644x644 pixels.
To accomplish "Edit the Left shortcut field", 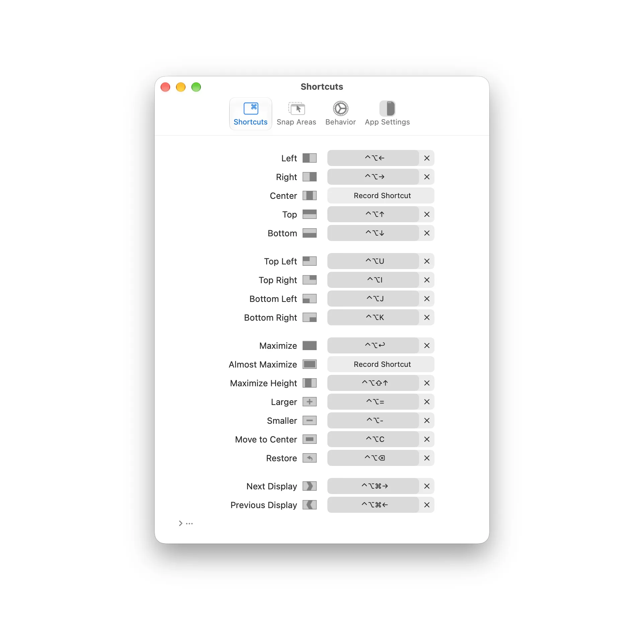I will point(373,158).
